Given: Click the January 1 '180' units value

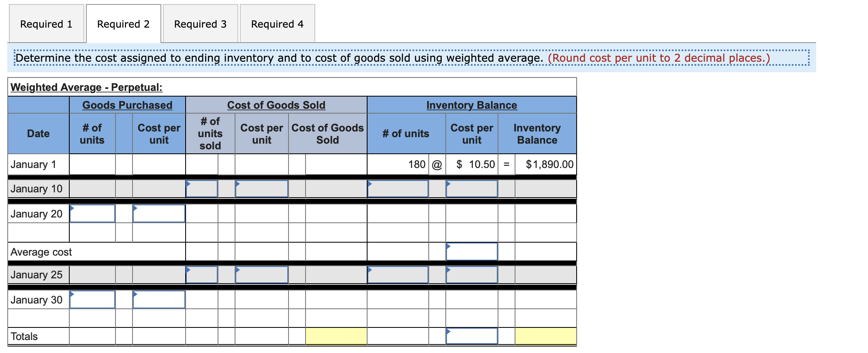Looking at the screenshot, I should point(417,164).
